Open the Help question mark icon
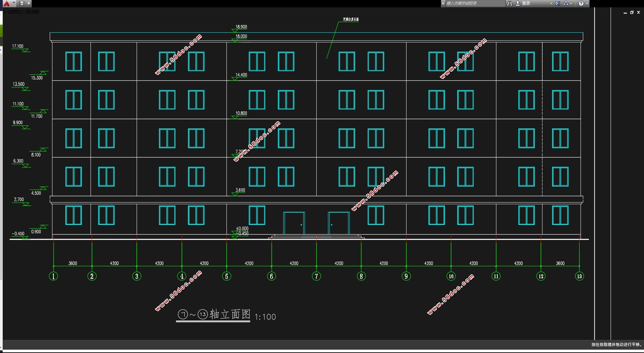The image size is (644, 353). (581, 3)
